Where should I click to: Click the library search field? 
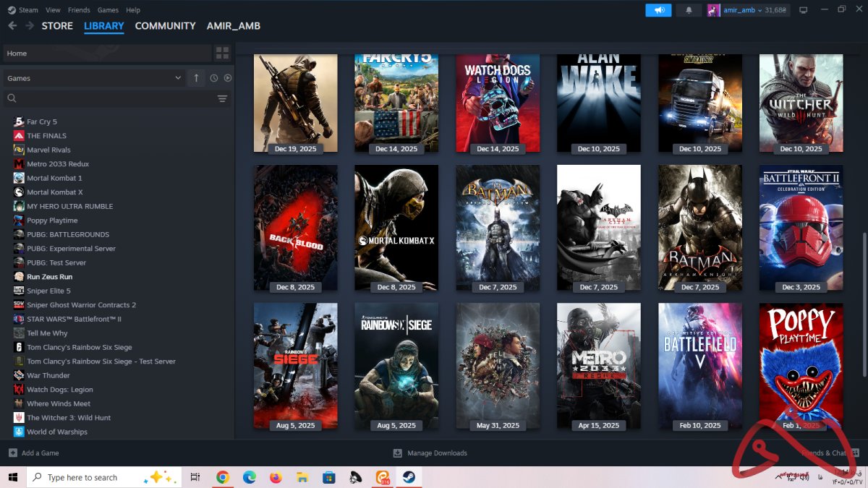pyautogui.click(x=109, y=98)
